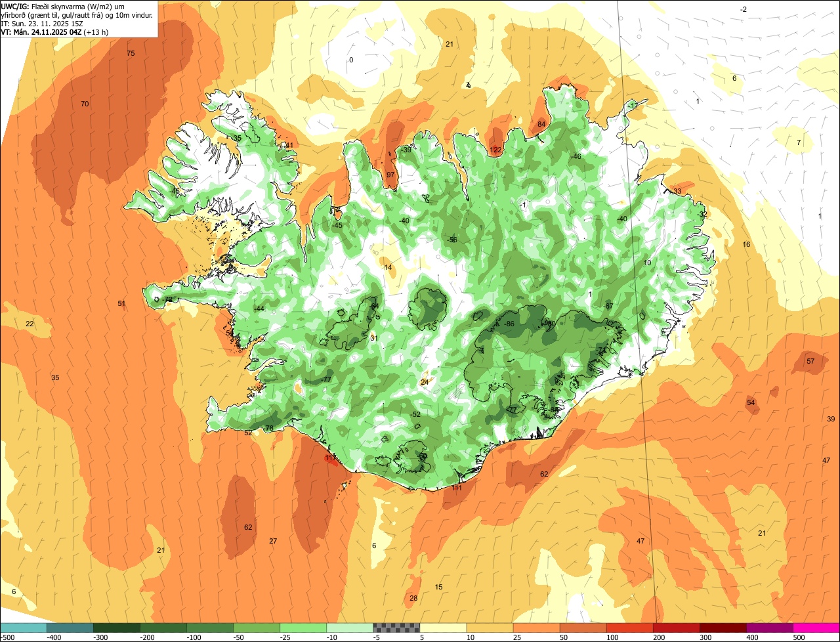Click the map value '111' on the south coast

tap(457, 488)
